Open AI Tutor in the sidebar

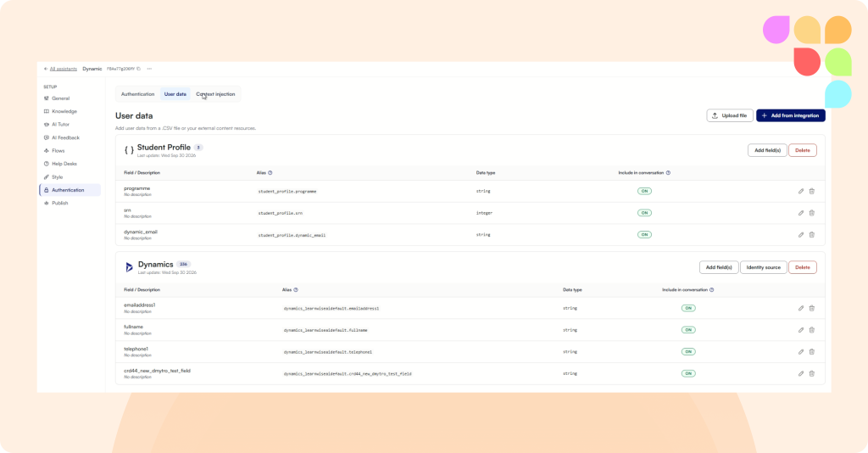tap(61, 125)
